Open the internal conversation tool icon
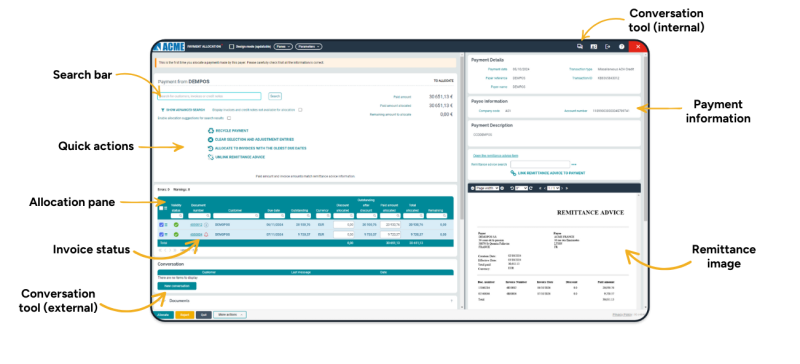 (580, 46)
